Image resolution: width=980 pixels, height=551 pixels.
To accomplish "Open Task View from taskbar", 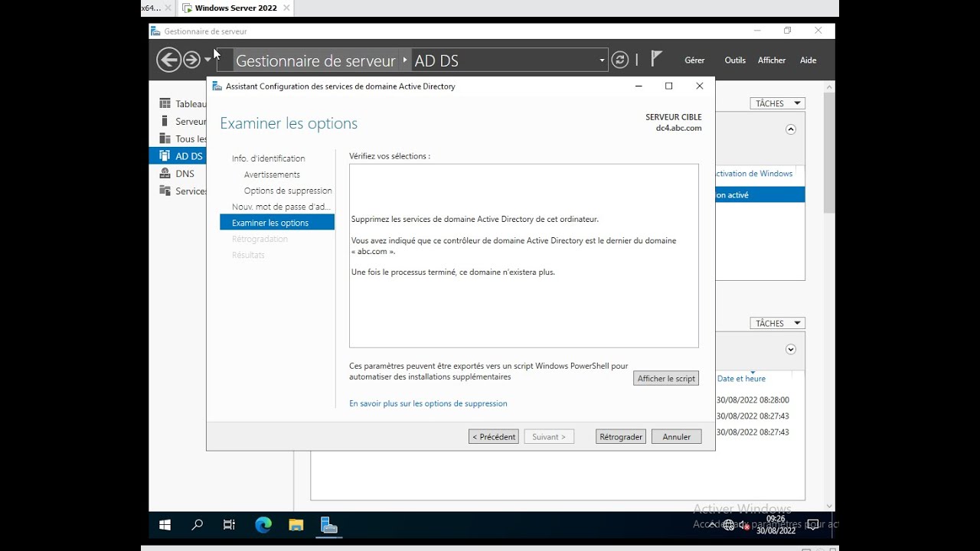I will point(229,525).
